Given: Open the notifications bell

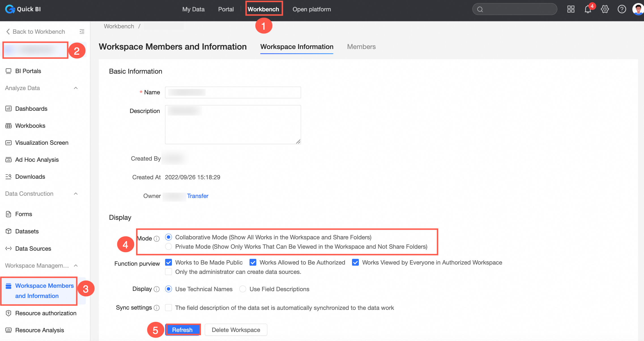Looking at the screenshot, I should pyautogui.click(x=588, y=9).
